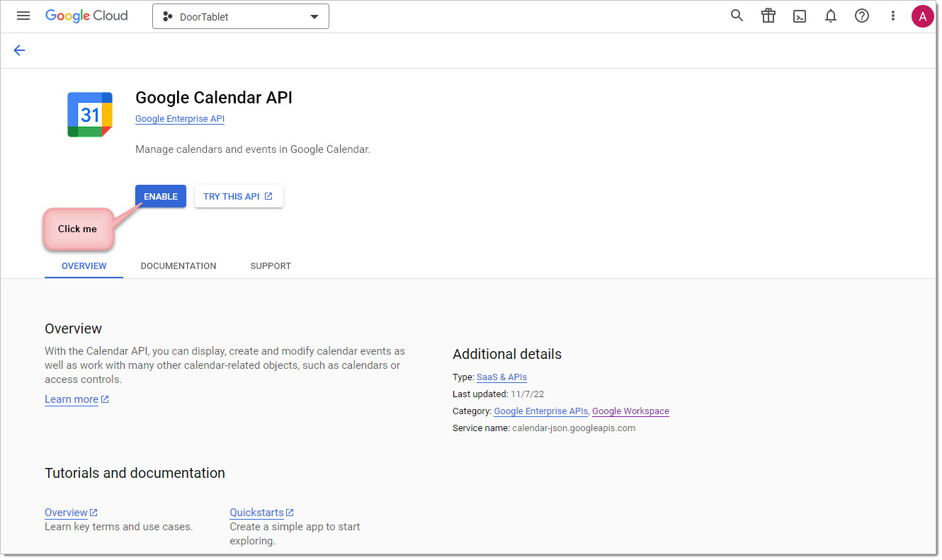Select the Overview tab

click(x=84, y=266)
